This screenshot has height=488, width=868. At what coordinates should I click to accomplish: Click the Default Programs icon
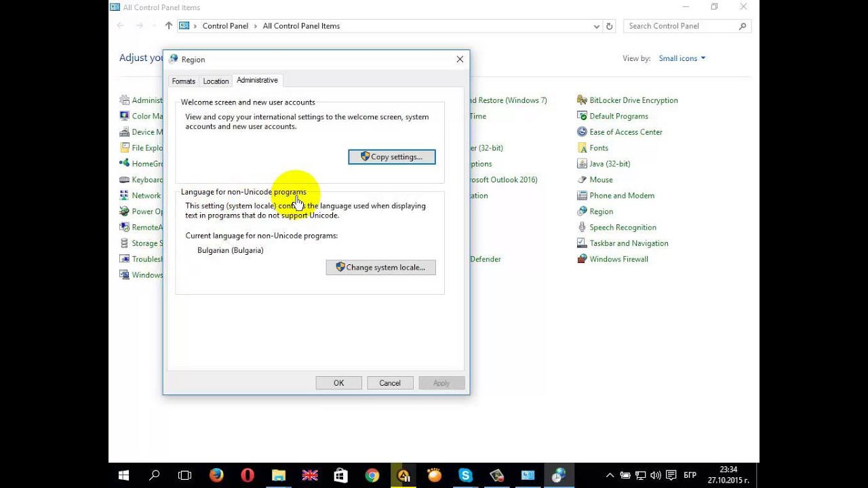point(582,116)
